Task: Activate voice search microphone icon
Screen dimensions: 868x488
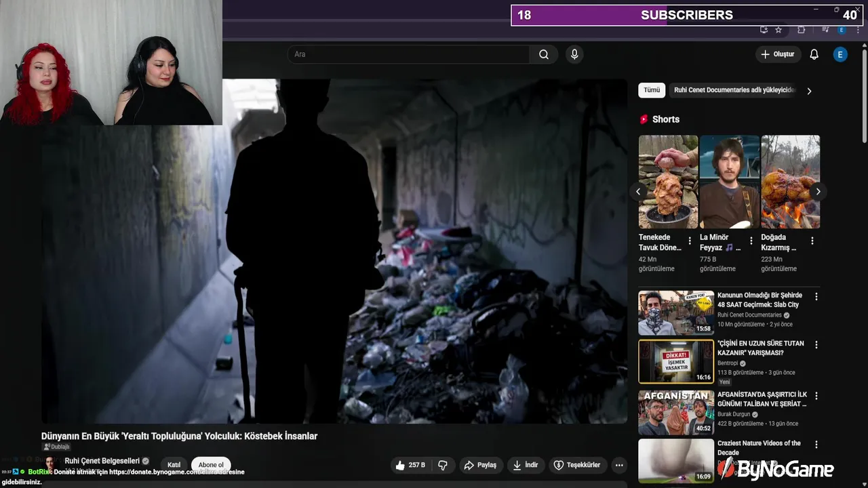Action: coord(574,54)
